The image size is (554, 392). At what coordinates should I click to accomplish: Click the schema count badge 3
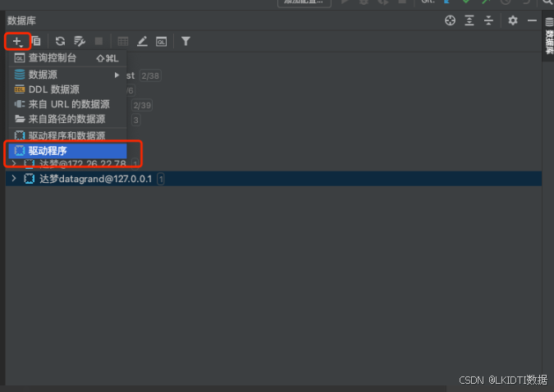(x=136, y=120)
